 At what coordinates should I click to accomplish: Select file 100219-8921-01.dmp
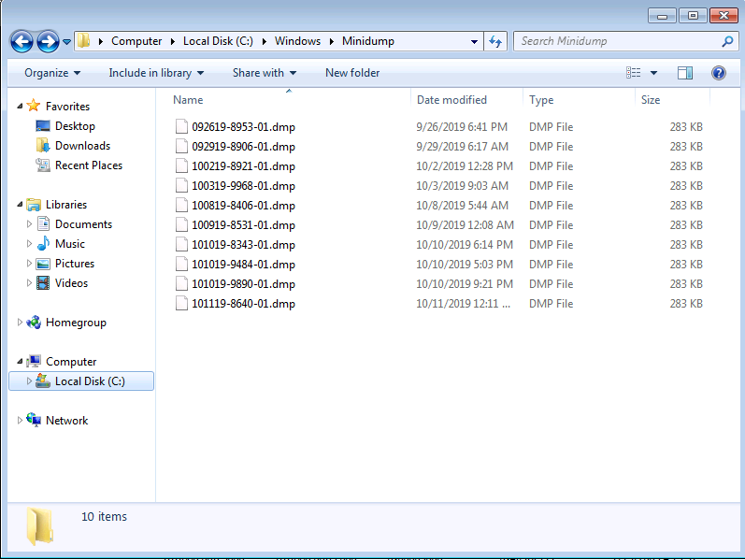coord(243,165)
